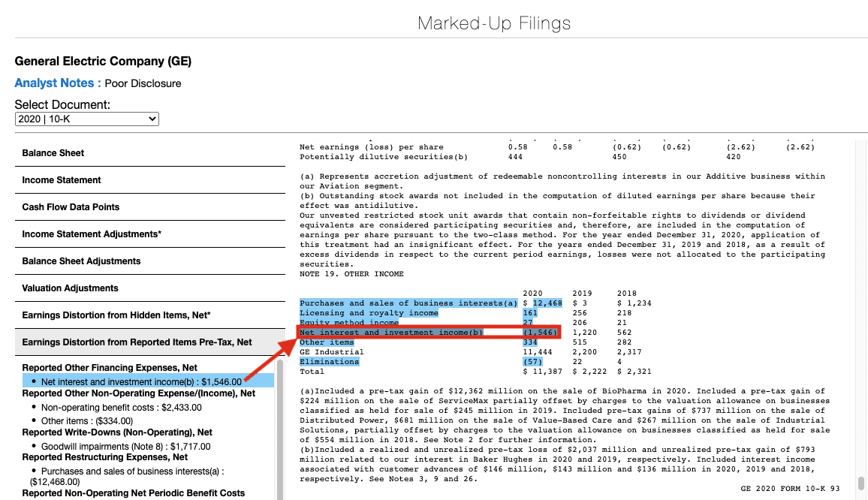Click the Net interest and investment income(b) table row label
The height and width of the screenshot is (500, 868).
(390, 333)
